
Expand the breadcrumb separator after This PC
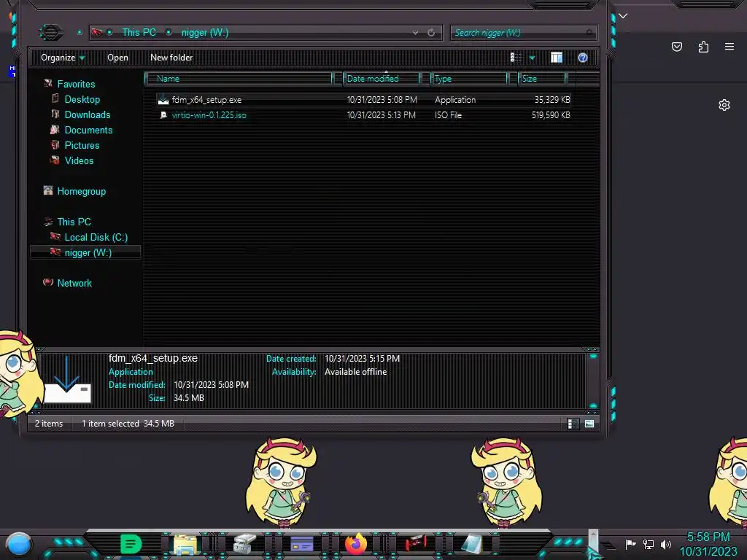pos(169,32)
